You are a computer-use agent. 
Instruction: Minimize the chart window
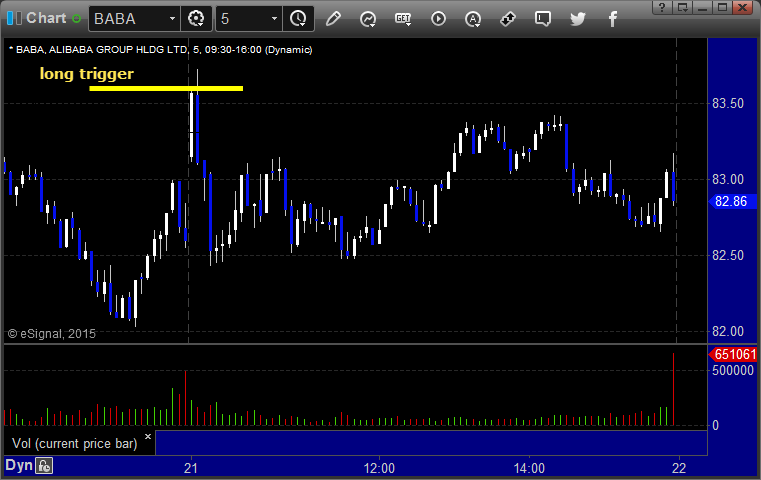pyautogui.click(x=702, y=7)
